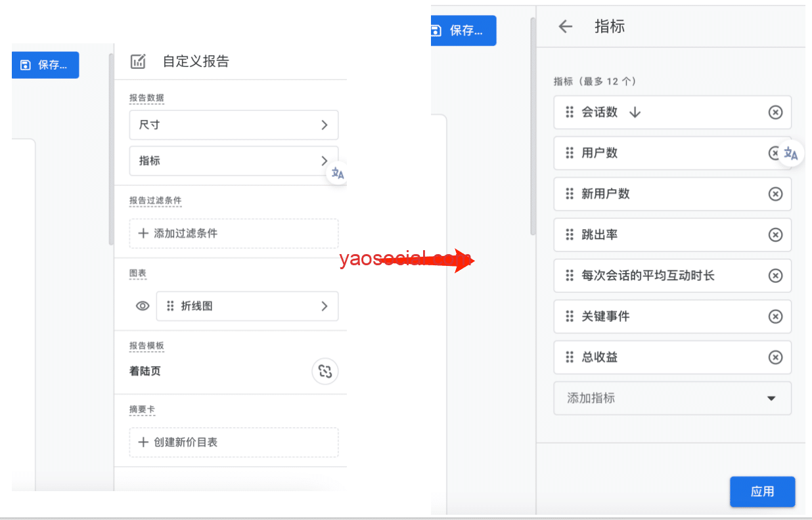This screenshot has width=812, height=520.
Task: Click the sort arrow next to 会话数
Action: 635,112
